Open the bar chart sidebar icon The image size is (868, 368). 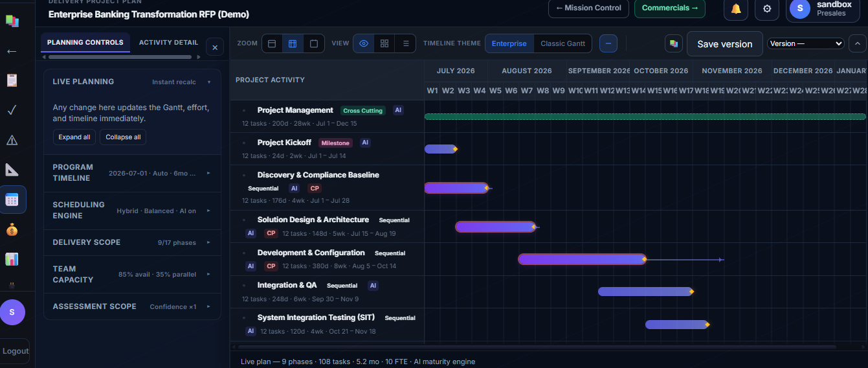[12, 259]
